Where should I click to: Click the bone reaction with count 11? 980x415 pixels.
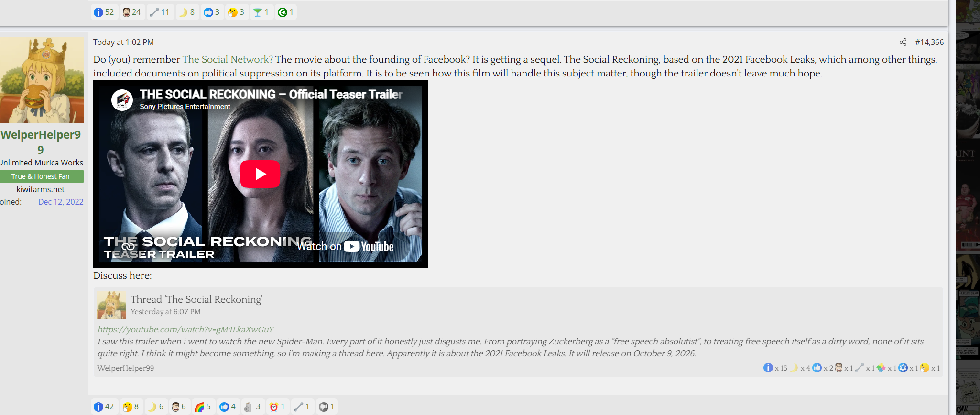click(x=160, y=12)
